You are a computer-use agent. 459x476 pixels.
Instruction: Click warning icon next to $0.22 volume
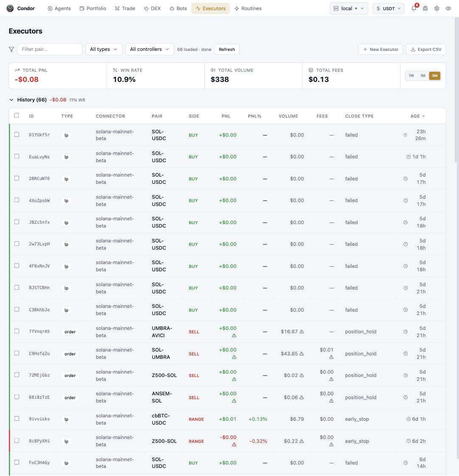coord(302,441)
